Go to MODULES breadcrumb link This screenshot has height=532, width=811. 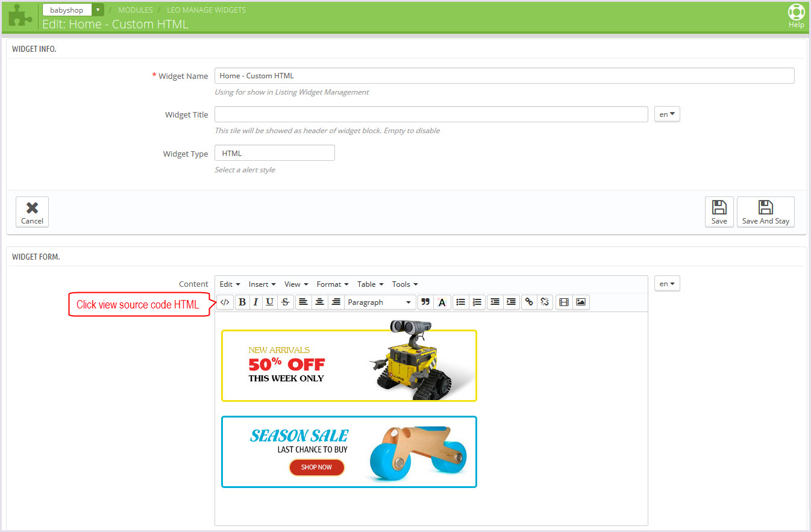pyautogui.click(x=135, y=10)
